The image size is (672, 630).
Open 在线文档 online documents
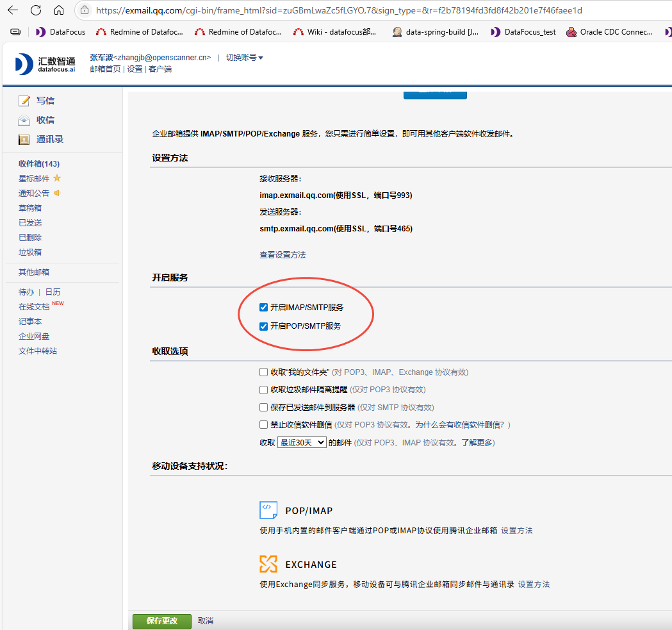point(34,307)
